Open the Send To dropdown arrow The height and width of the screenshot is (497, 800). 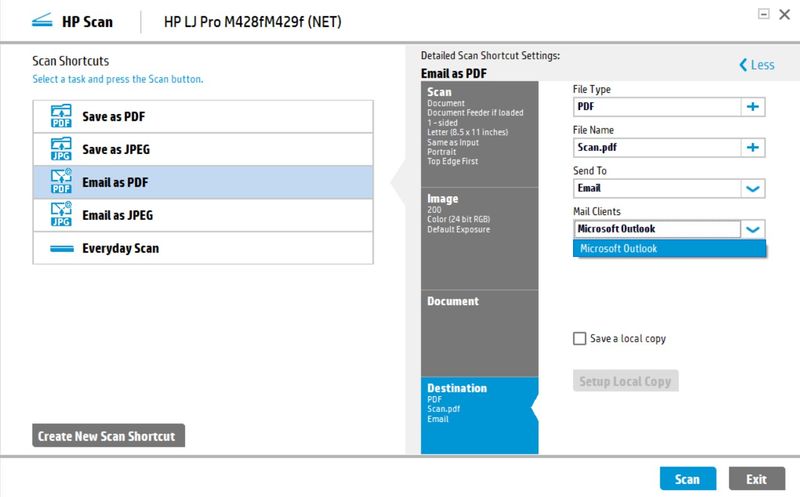click(753, 188)
